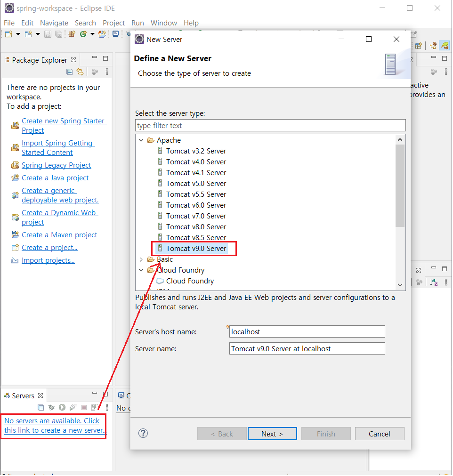Image resolution: width=453 pixels, height=476 pixels.
Task: Open the Help menu
Action: tap(191, 23)
